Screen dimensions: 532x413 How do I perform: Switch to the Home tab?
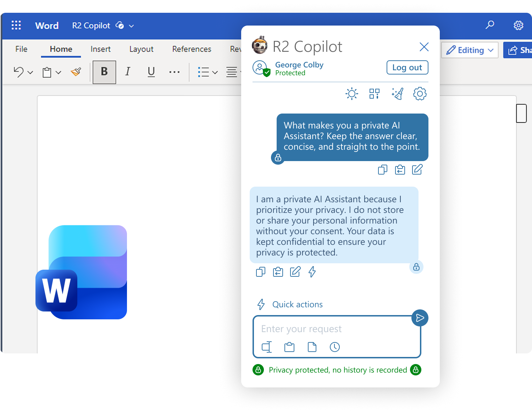pyautogui.click(x=61, y=49)
